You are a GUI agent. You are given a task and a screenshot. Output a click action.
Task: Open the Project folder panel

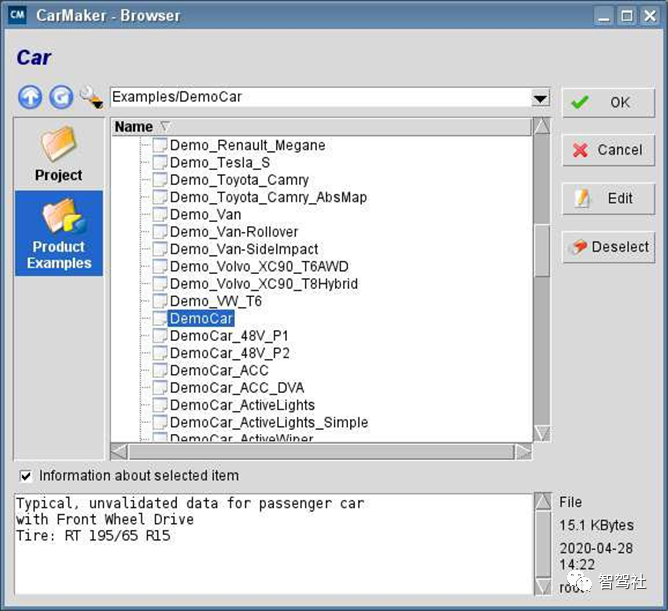59,154
